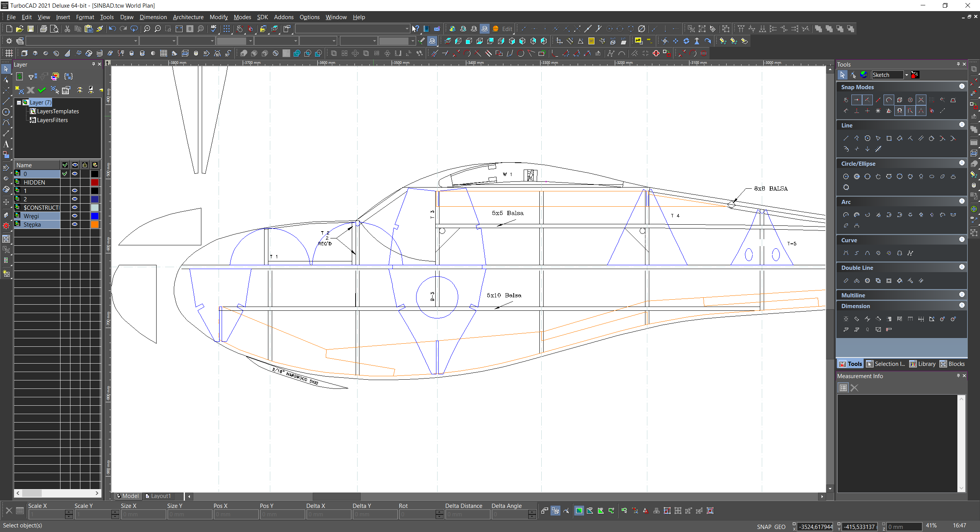Click the Undo arrow icon
The height and width of the screenshot is (532, 980).
coord(112,29)
